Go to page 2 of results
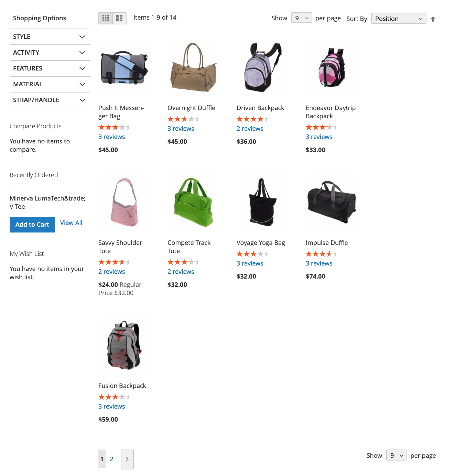Screen dimensions: 454x476 [111, 459]
